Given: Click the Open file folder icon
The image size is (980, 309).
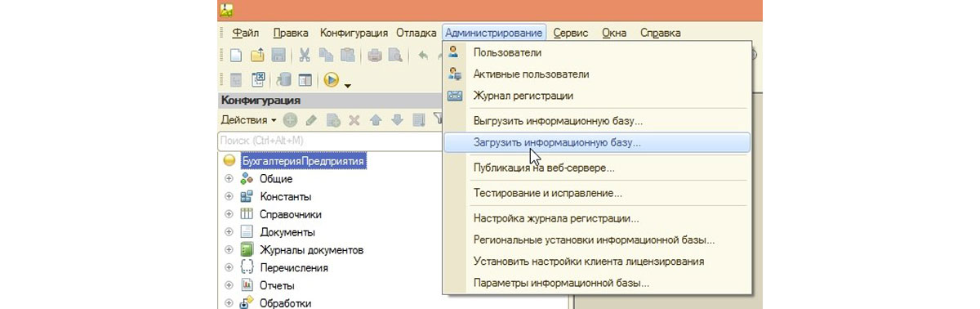Looking at the screenshot, I should [x=257, y=56].
